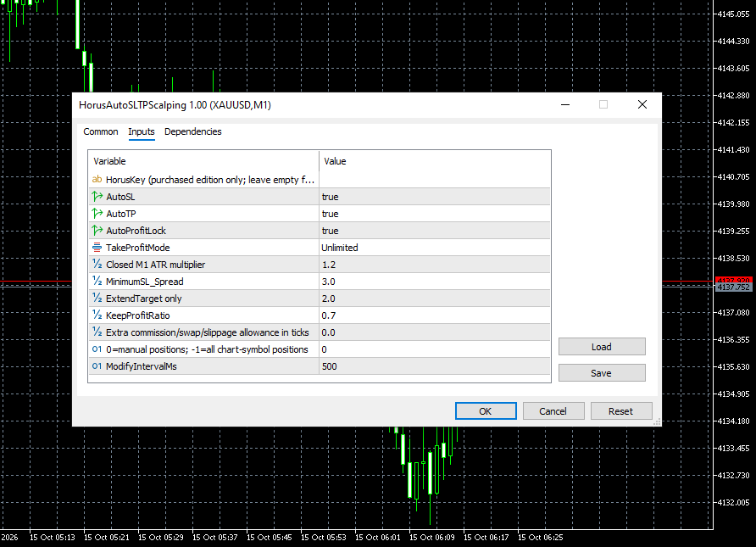Select the ModifyIntervalMs variable name
Image resolution: width=756 pixels, height=547 pixels.
click(142, 366)
